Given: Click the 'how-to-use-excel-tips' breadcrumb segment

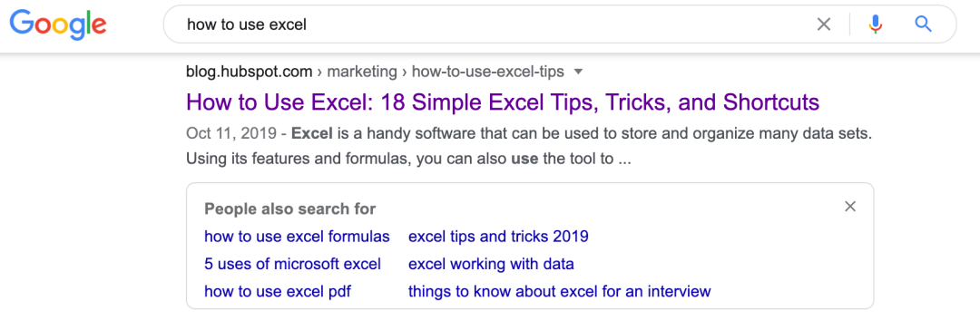Looking at the screenshot, I should pyautogui.click(x=488, y=72).
